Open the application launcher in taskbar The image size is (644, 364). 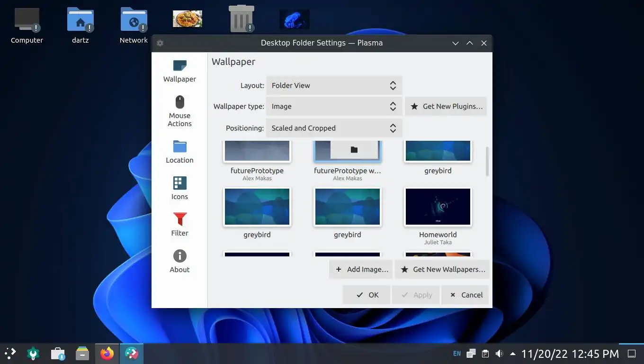(x=10, y=353)
